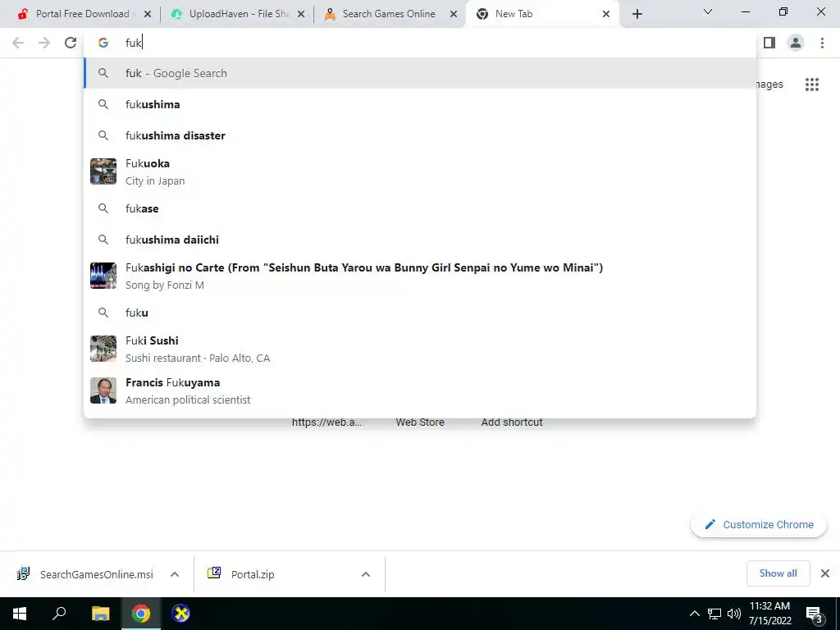Click the Fuki Sushi thumbnail image
Image resolution: width=840 pixels, height=630 pixels.
(x=103, y=349)
